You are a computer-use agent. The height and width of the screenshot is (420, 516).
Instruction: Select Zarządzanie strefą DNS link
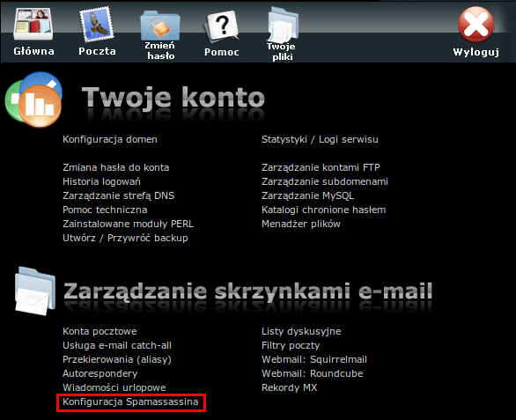coord(119,195)
